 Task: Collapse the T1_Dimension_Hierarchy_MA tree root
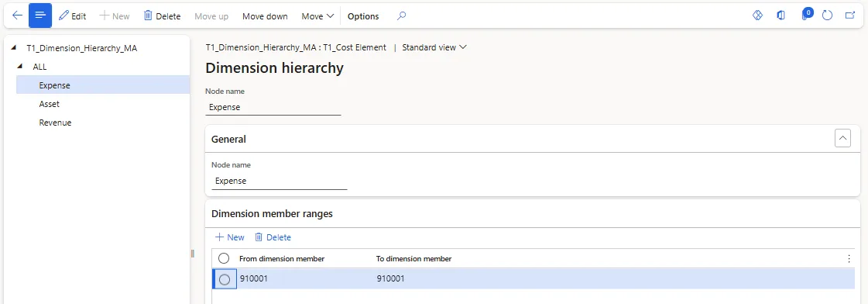click(x=13, y=48)
